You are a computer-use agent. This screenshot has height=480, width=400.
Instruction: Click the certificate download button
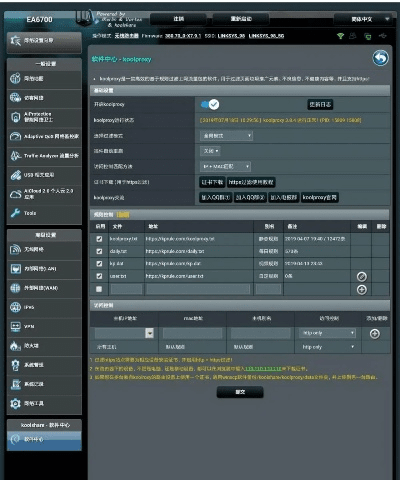pos(212,182)
